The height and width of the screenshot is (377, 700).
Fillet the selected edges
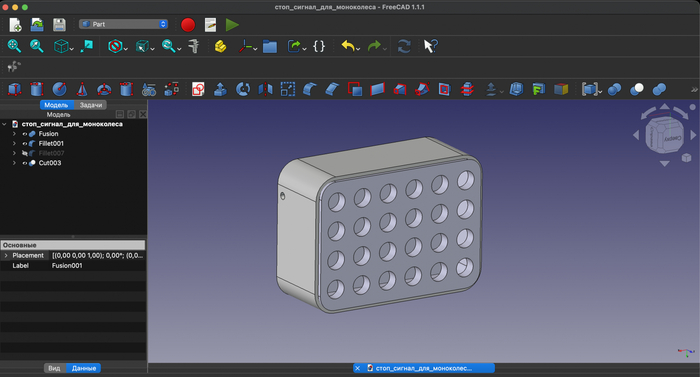point(310,89)
